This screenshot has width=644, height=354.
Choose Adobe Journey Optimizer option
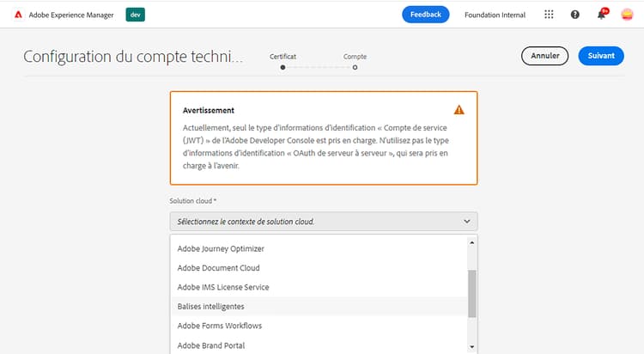(319, 249)
